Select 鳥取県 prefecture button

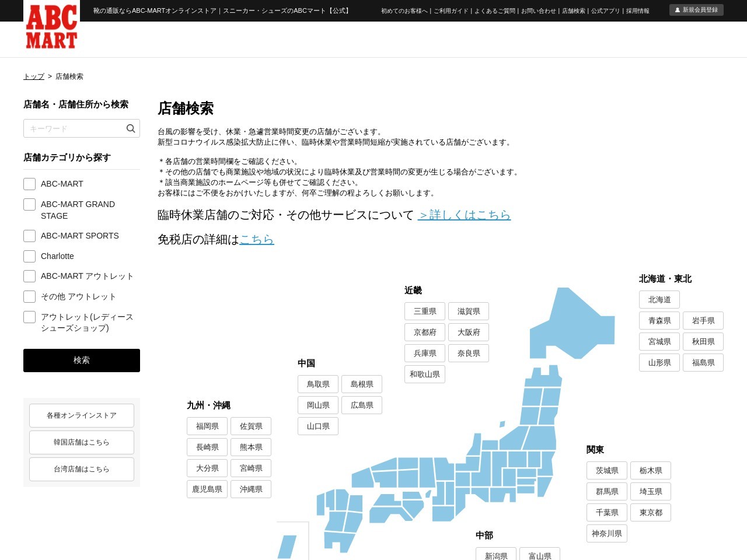[x=318, y=384]
